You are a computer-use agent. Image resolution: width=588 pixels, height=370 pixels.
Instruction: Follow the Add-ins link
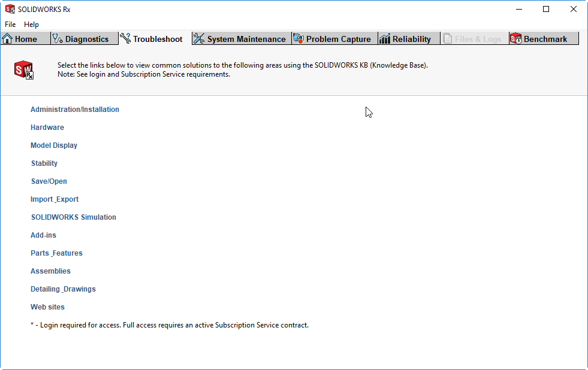43,235
